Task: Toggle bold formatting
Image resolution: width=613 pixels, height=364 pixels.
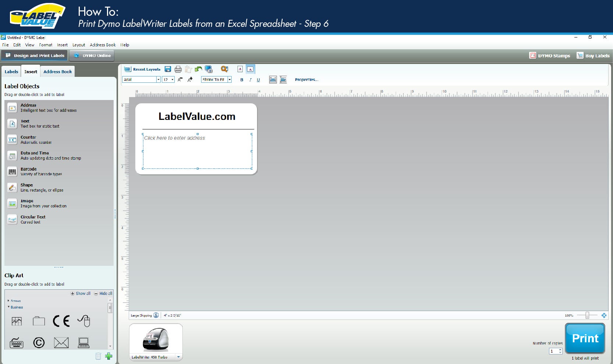Action: (242, 80)
